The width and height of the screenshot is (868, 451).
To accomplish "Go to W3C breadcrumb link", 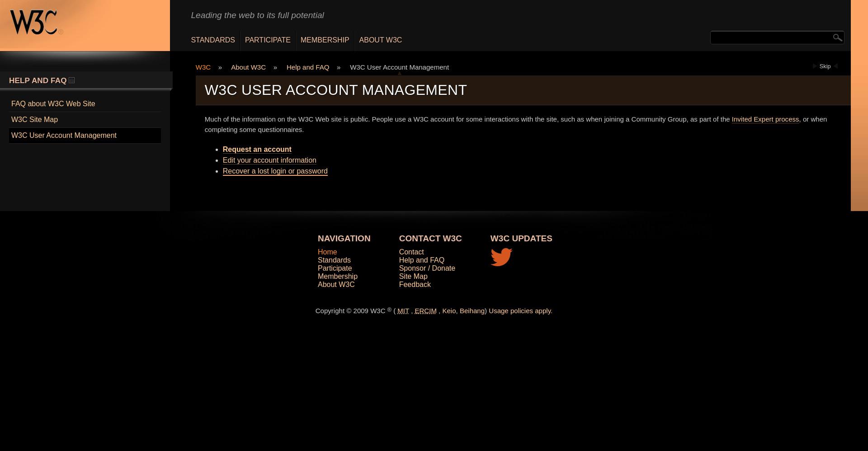I will (203, 67).
